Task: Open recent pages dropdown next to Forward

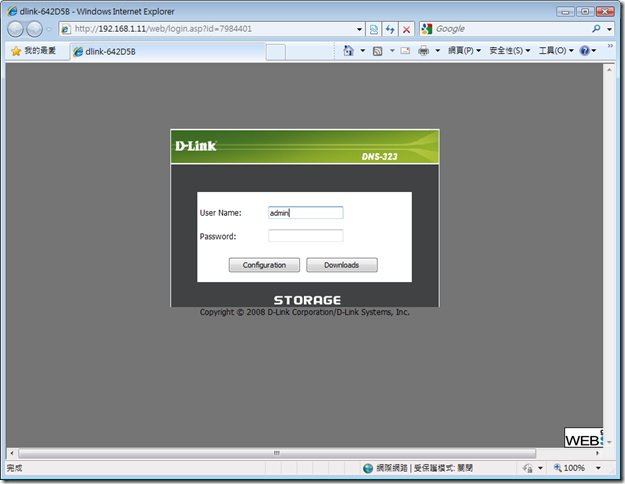Action: pos(49,29)
